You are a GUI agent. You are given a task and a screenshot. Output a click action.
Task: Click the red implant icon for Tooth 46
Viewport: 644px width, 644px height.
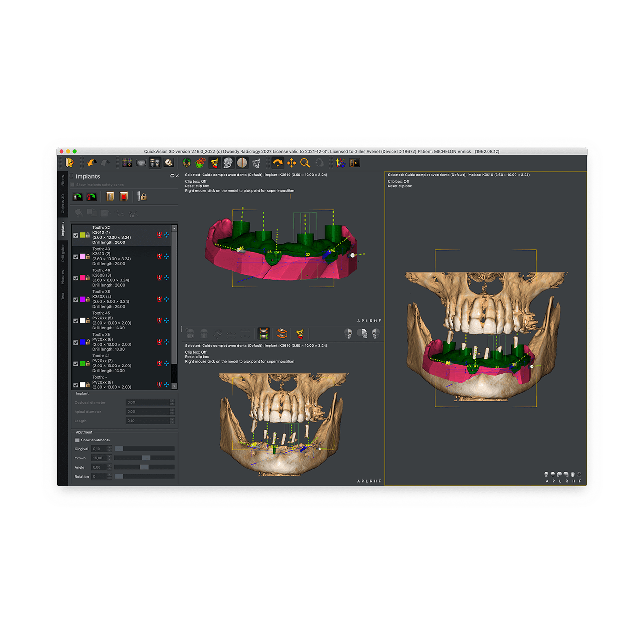tap(159, 278)
